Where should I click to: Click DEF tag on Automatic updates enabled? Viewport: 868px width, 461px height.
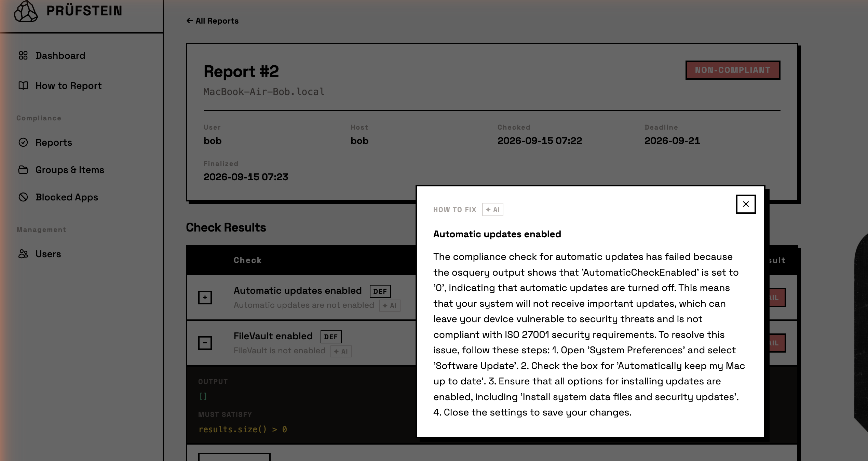[380, 291]
